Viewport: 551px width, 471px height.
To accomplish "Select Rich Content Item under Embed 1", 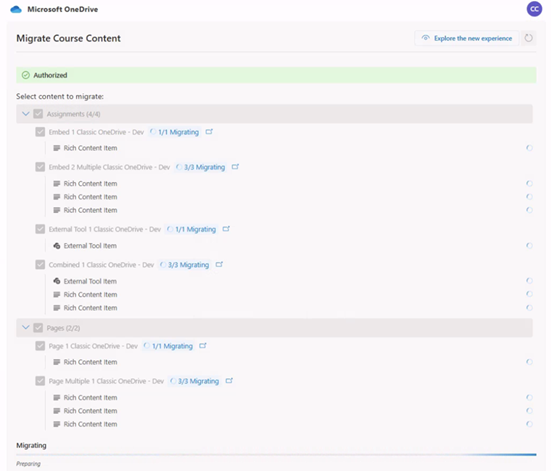I will pos(90,148).
